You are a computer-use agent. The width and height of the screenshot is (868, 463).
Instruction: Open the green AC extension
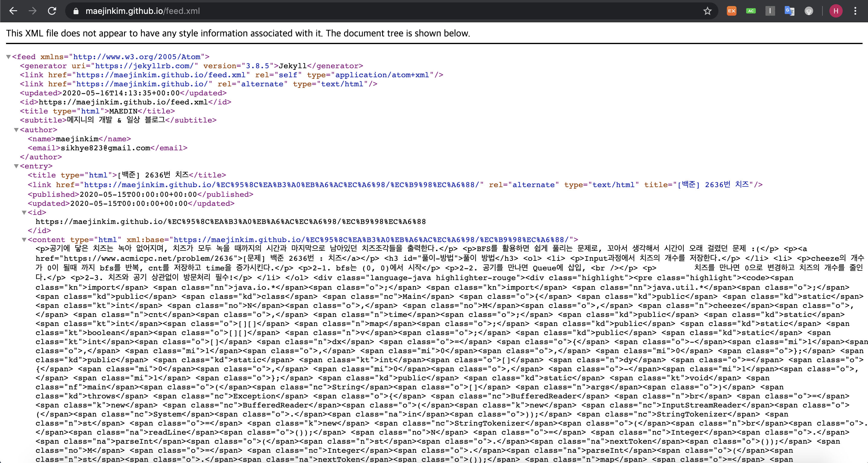click(751, 11)
